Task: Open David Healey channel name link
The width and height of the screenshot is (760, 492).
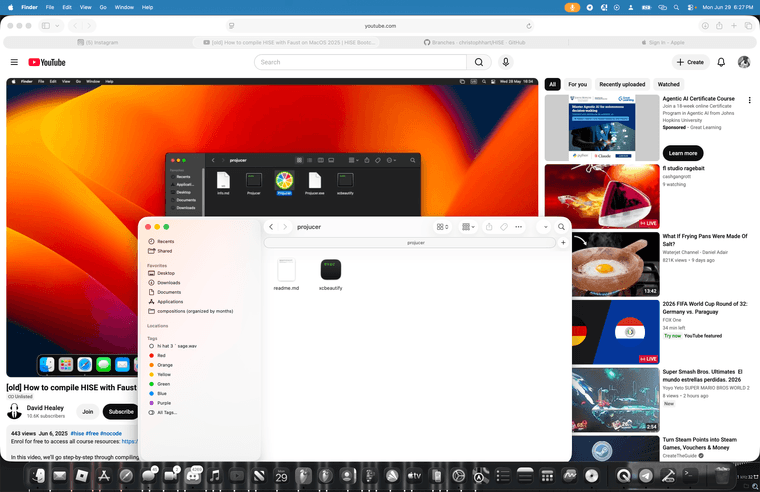Action: (45, 408)
